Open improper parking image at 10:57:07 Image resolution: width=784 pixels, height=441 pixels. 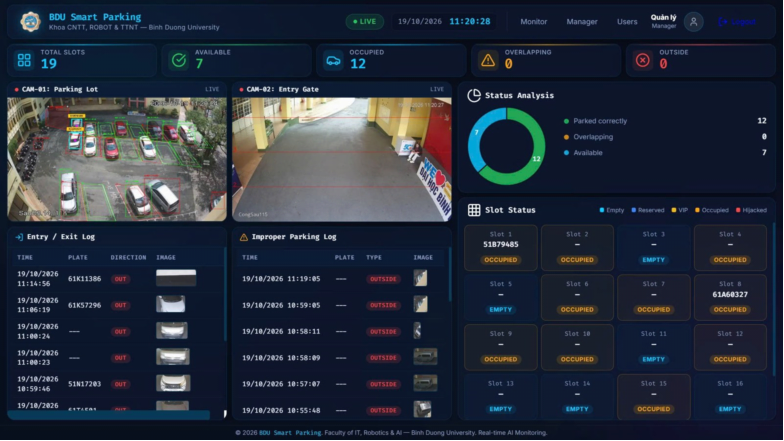pyautogui.click(x=426, y=383)
